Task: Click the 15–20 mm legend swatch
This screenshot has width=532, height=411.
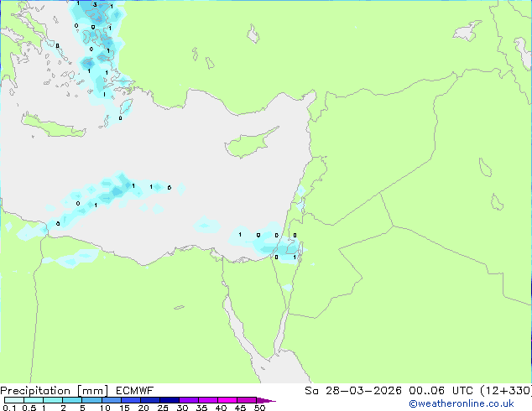Action: pos(130,400)
